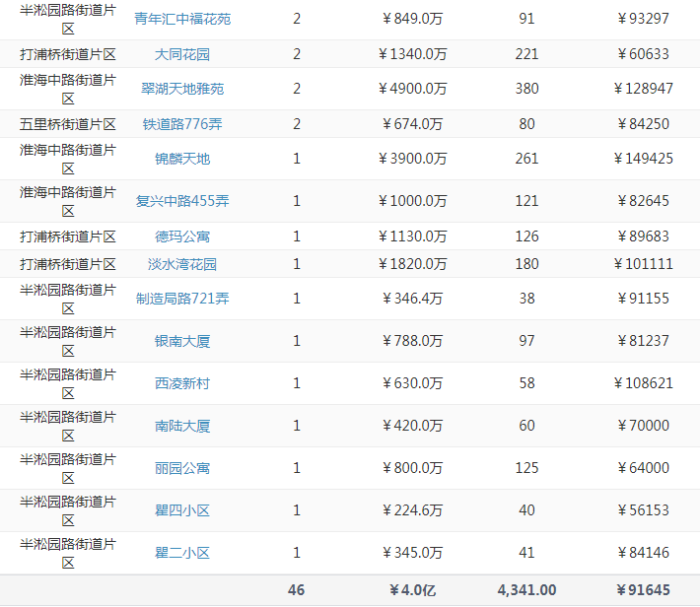Select the area value 380

(526, 89)
